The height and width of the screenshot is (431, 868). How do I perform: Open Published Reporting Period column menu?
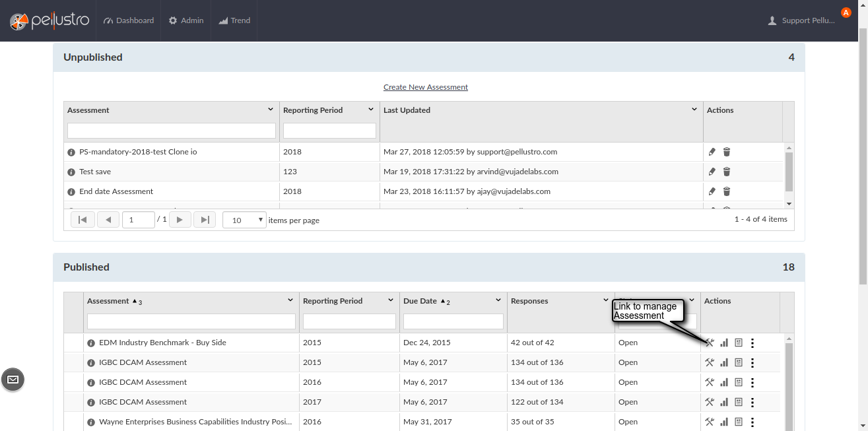391,300
